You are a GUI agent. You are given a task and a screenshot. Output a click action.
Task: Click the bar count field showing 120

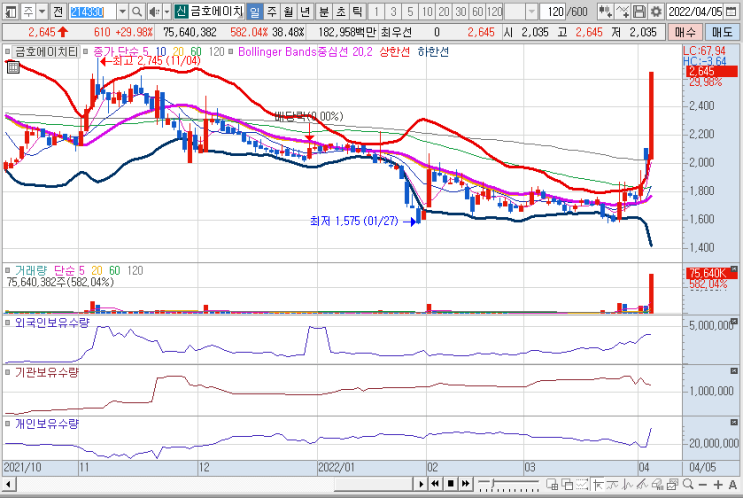553,11
